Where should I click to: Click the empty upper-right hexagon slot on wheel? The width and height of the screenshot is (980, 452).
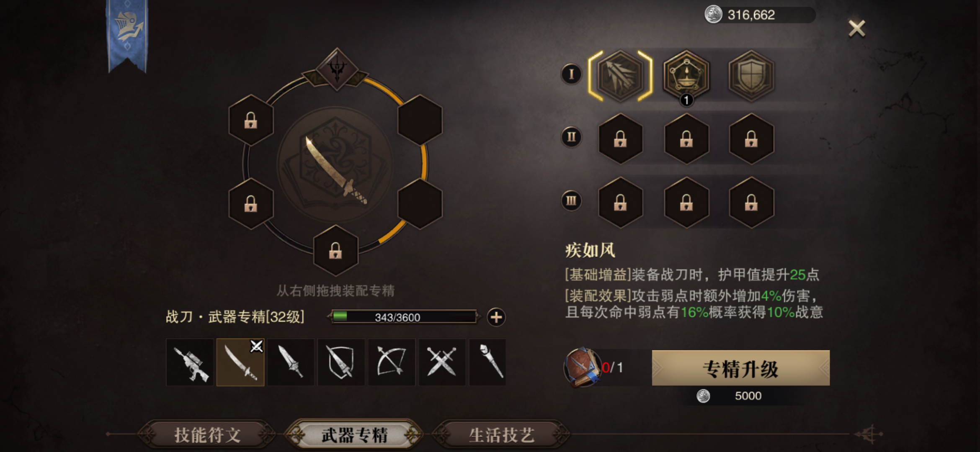point(420,121)
